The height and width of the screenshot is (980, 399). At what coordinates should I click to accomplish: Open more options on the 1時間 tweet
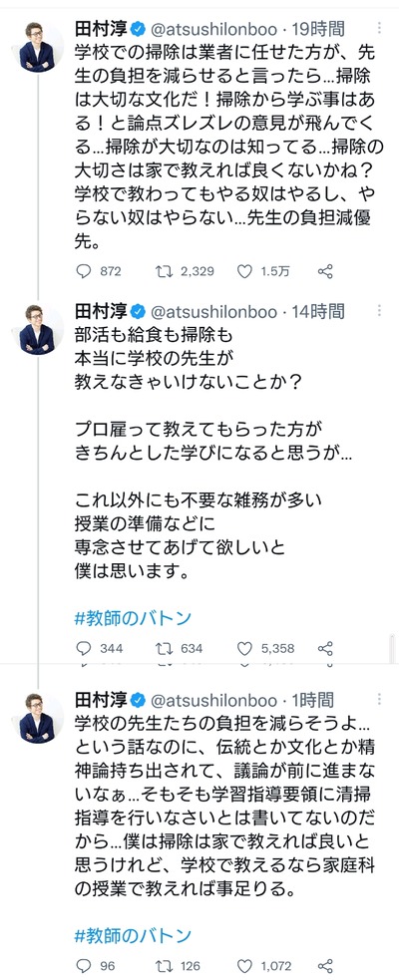coord(381,698)
